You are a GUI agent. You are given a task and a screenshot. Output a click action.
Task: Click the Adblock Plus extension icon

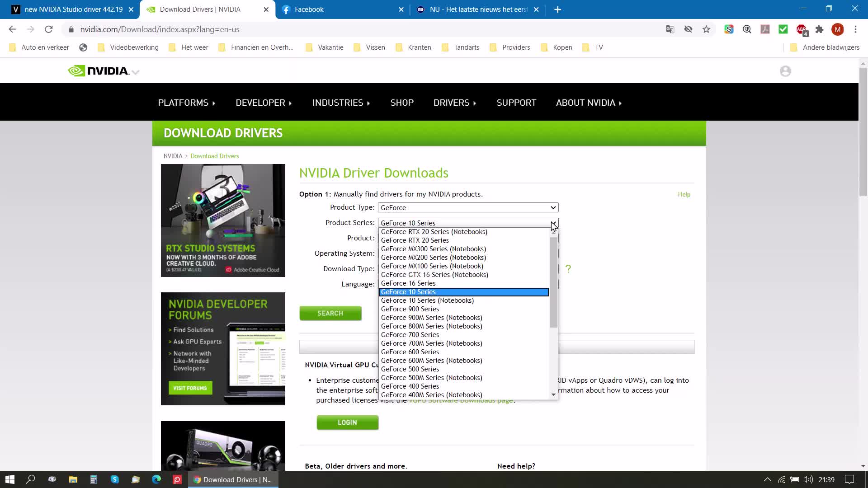tap(802, 29)
